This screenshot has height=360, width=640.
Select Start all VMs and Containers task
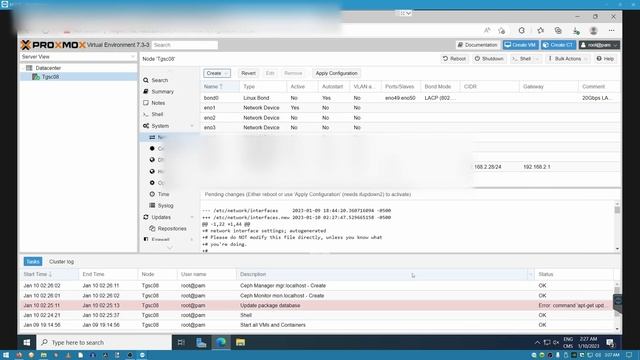coord(316,325)
